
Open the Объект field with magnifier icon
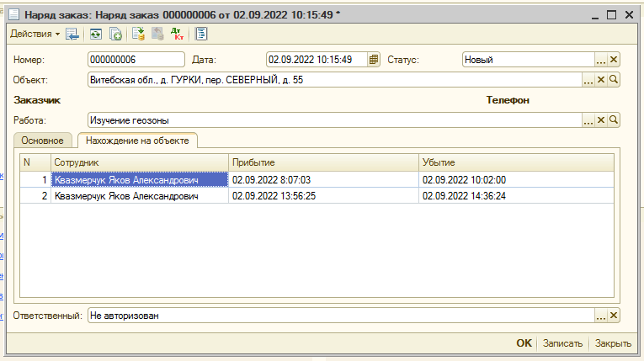(x=614, y=80)
